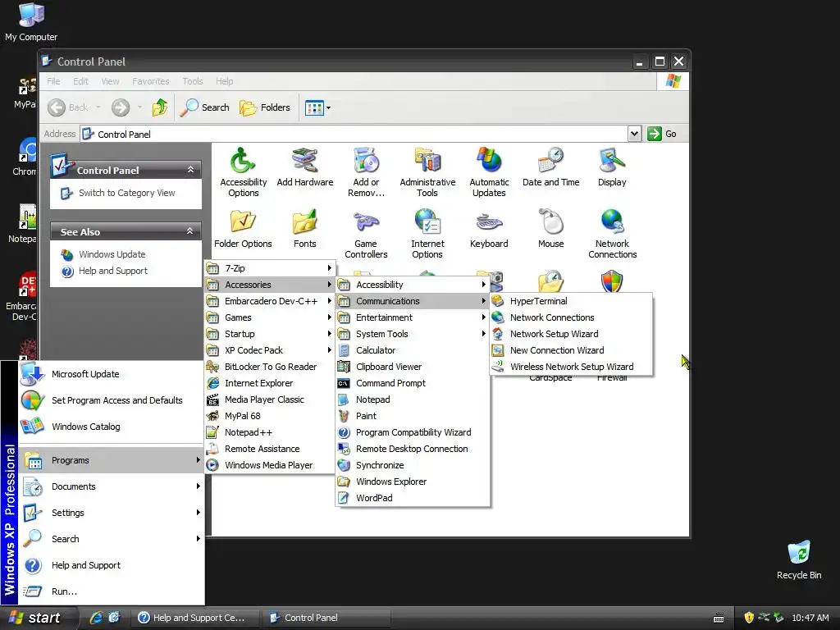Viewport: 840px width, 630px height.
Task: Open Folder Options icon
Action: [x=243, y=228]
